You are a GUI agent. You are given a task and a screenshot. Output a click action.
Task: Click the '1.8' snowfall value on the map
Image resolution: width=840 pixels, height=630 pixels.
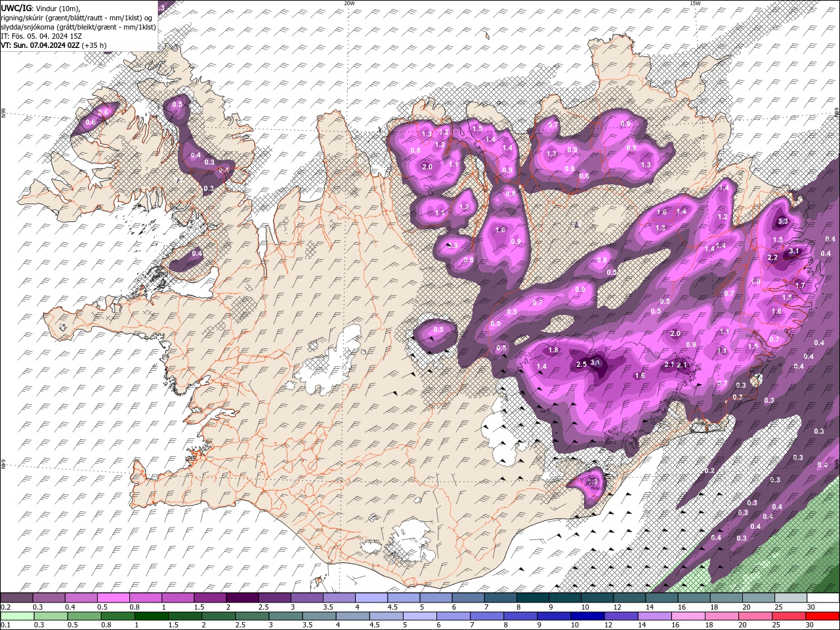[x=553, y=350]
